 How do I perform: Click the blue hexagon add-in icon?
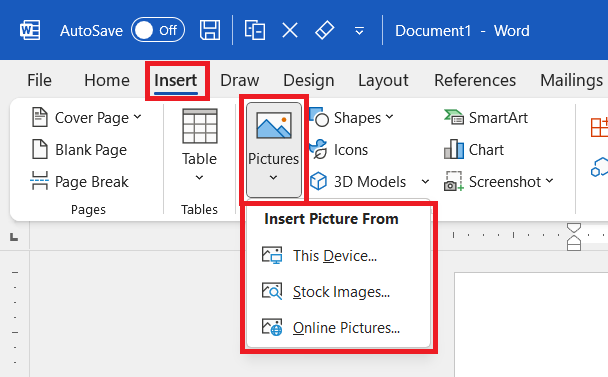(x=599, y=167)
